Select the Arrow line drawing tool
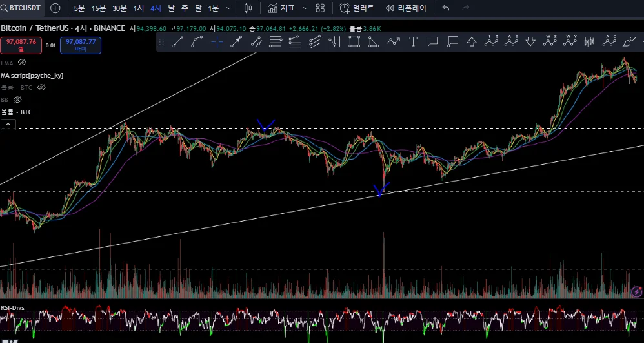 click(x=237, y=41)
